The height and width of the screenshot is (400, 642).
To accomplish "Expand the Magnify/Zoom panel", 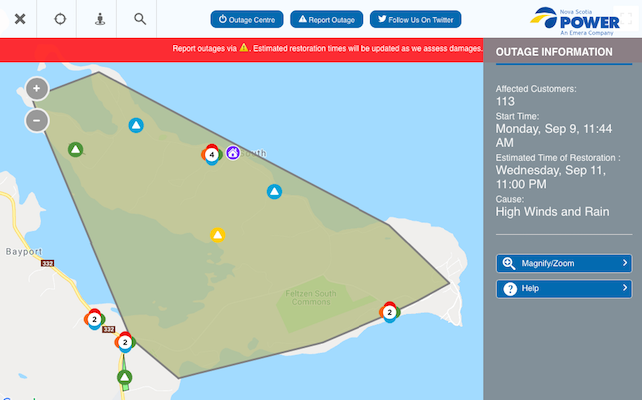I will [x=565, y=263].
